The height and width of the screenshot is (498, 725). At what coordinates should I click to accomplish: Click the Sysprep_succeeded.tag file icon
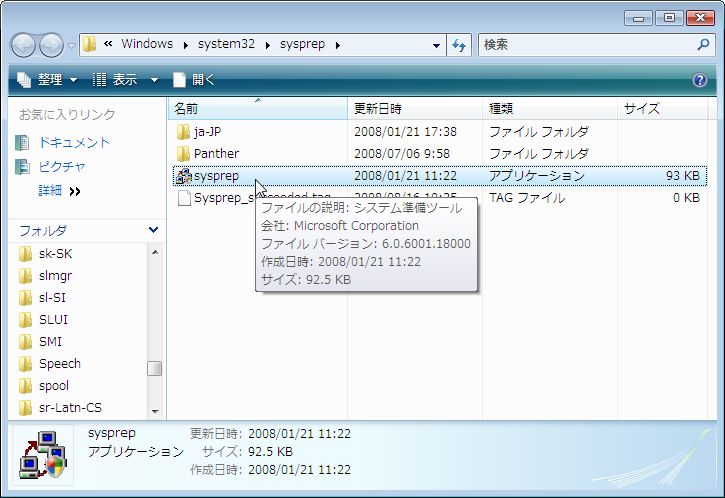[x=184, y=198]
